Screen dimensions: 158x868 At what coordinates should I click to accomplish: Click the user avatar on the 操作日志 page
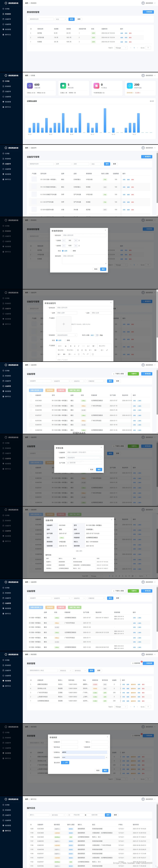(143, 799)
